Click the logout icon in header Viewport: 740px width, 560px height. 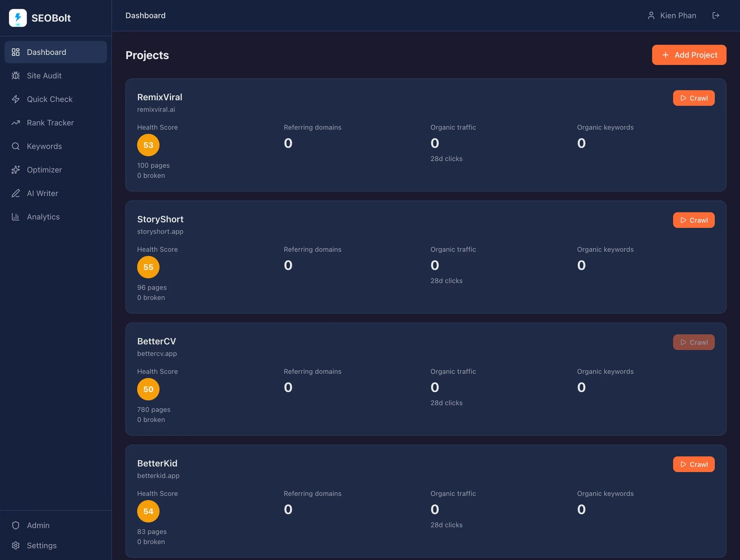(x=716, y=15)
